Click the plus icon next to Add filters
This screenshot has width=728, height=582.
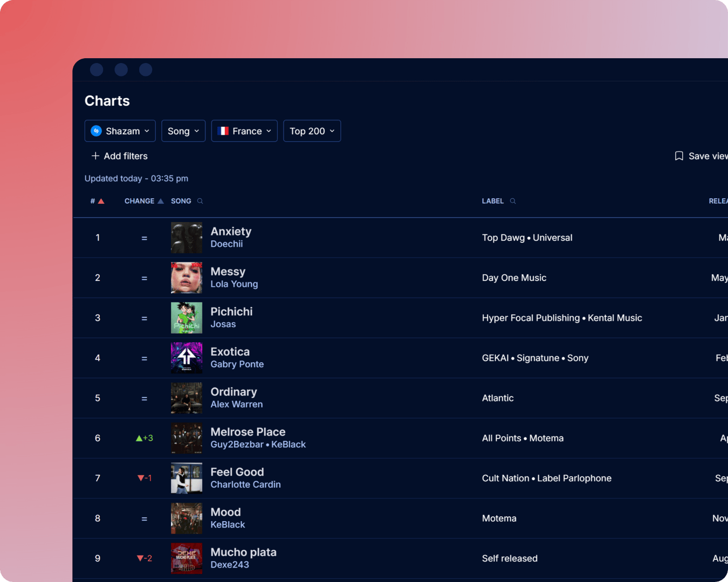point(95,156)
